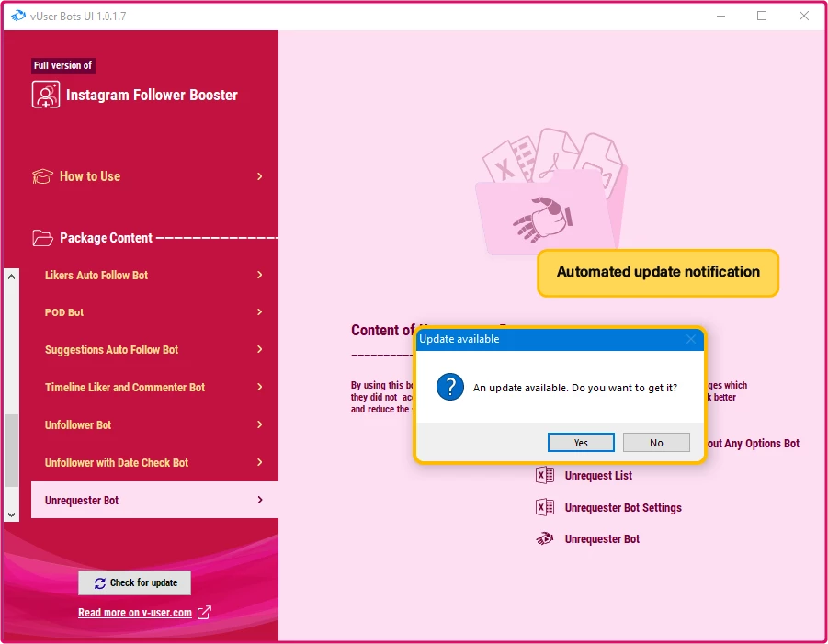Launch the Unrequester Bot link

[602, 539]
